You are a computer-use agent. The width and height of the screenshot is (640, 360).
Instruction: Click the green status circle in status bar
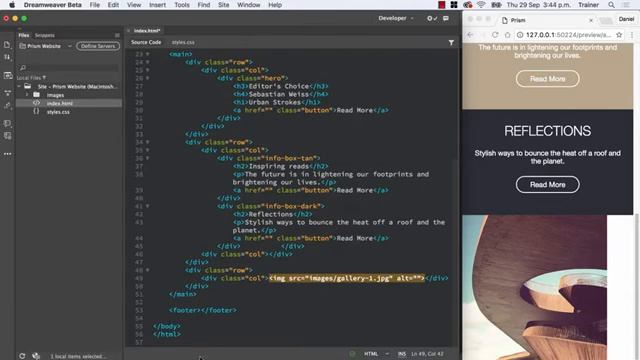click(x=352, y=354)
